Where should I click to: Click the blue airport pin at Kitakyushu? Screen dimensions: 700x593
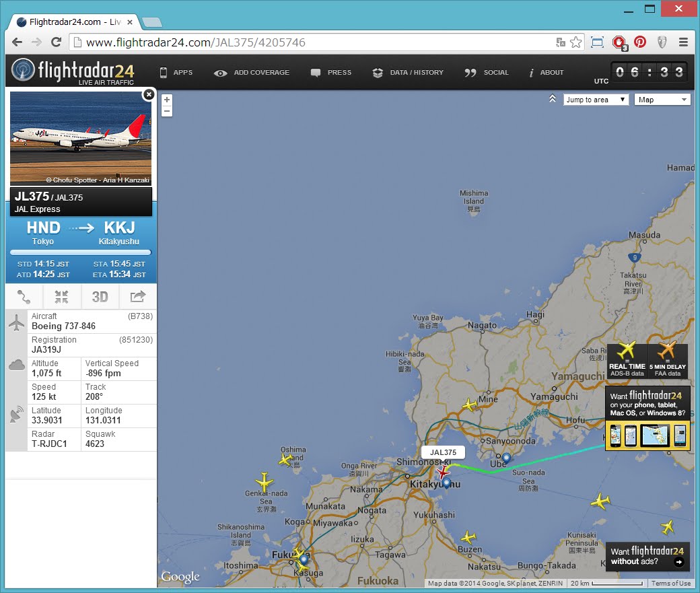pos(446,483)
